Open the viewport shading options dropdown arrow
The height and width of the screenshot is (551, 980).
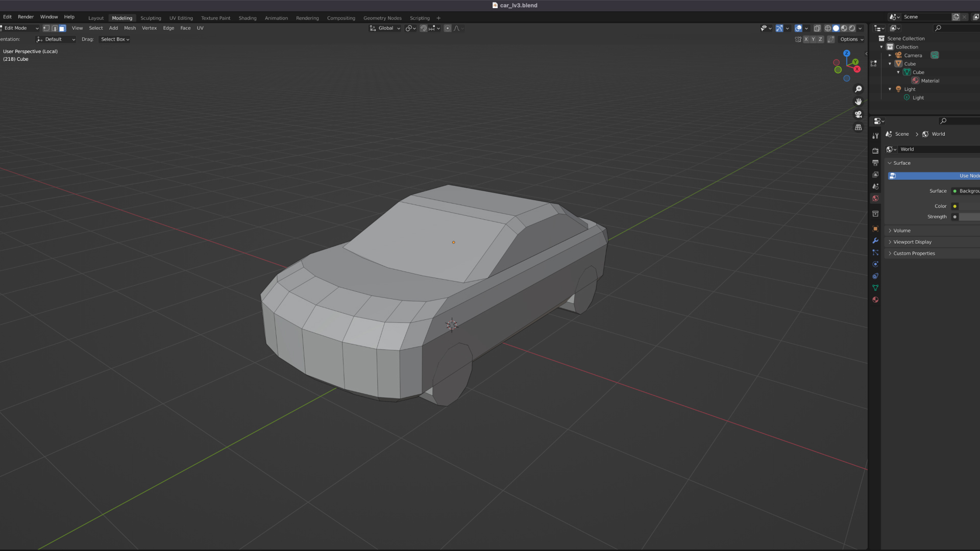[x=860, y=28]
